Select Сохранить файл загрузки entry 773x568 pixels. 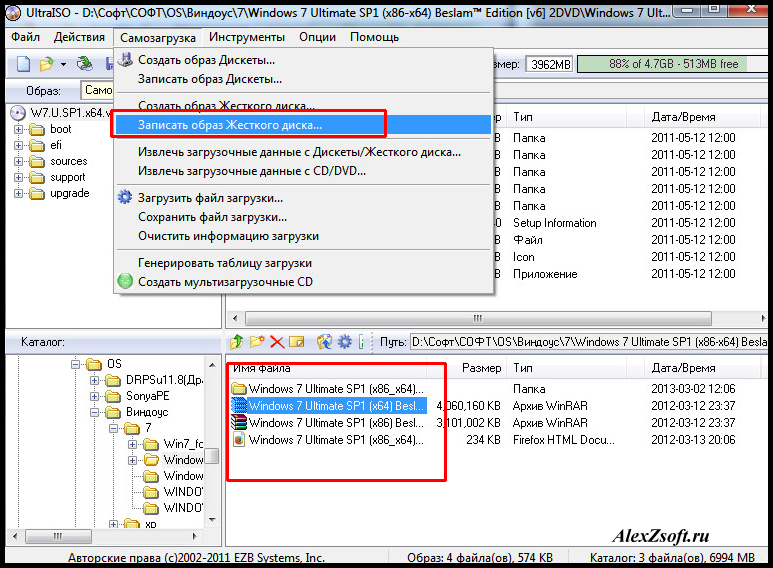[303, 217]
